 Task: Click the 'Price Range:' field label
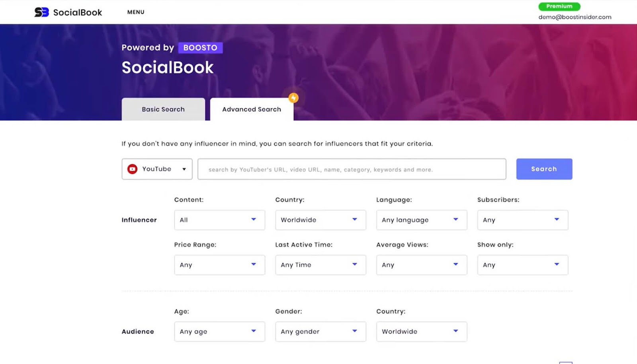point(195,245)
